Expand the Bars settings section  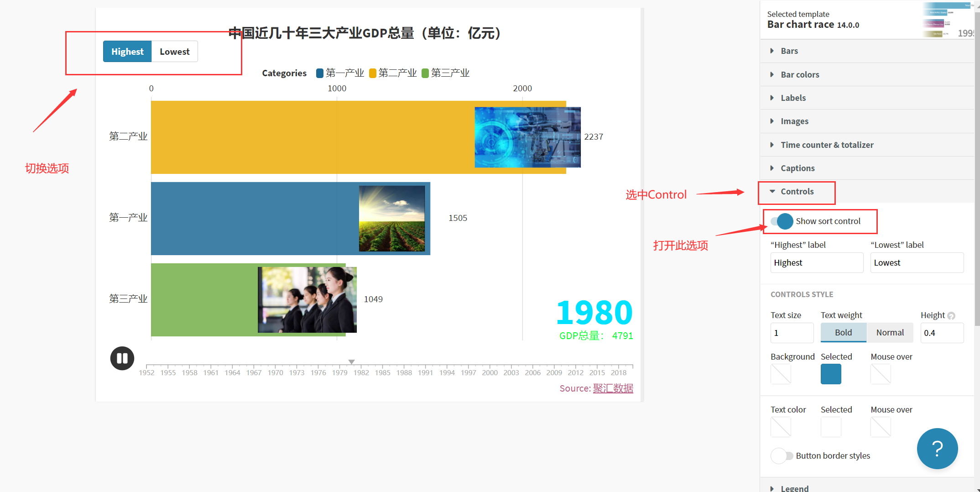click(867, 51)
